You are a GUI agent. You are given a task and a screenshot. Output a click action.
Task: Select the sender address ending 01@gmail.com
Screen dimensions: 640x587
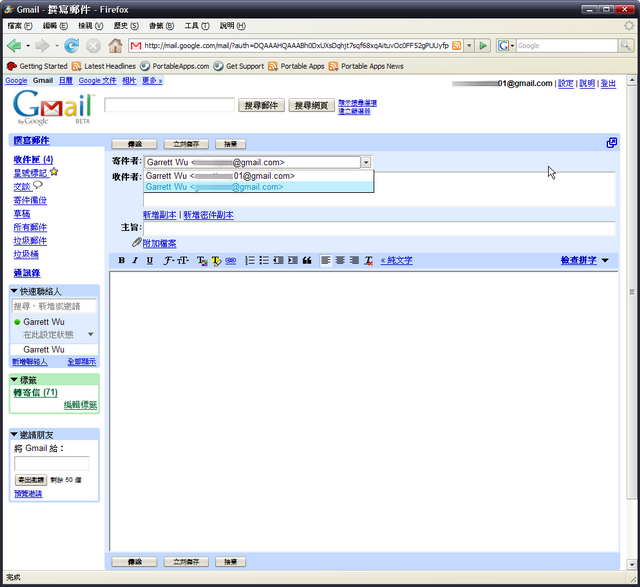[x=258, y=176]
